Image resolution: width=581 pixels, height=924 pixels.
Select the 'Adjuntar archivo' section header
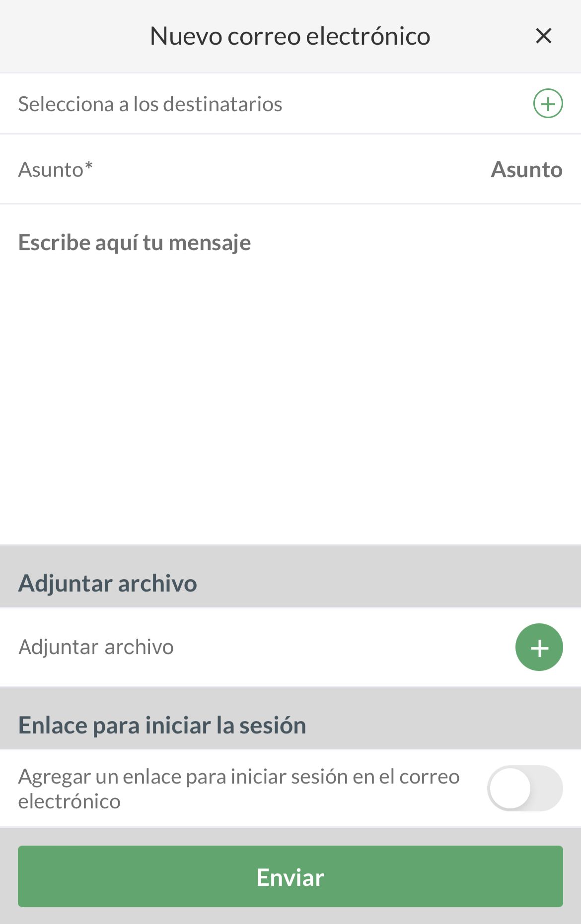(x=107, y=583)
